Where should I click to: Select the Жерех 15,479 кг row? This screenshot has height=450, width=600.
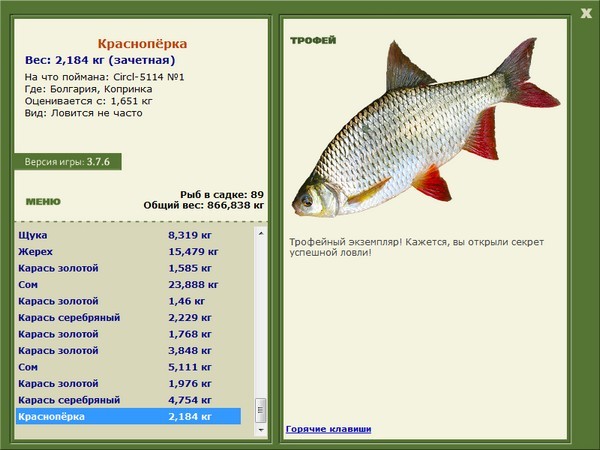pyautogui.click(x=128, y=251)
